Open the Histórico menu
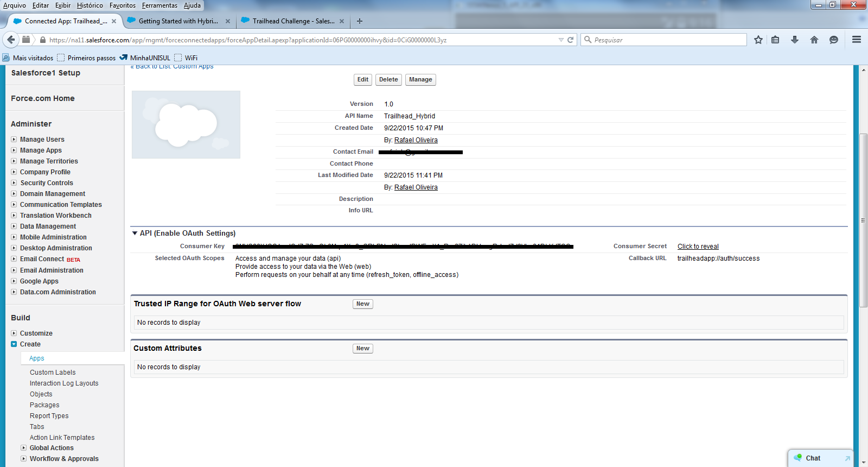This screenshot has width=868, height=467. tap(90, 5)
